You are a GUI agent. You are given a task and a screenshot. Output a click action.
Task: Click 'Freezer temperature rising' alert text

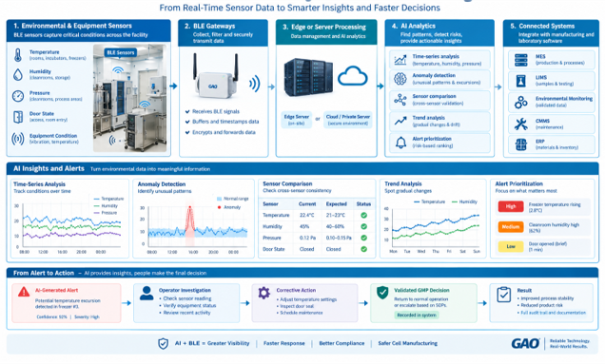point(555,204)
